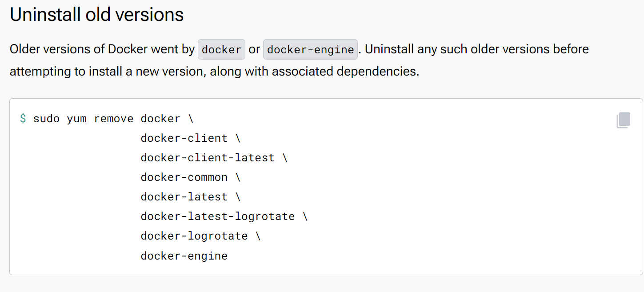Click the "docker-common" code line
This screenshot has width=644, height=292.
pyautogui.click(x=184, y=177)
